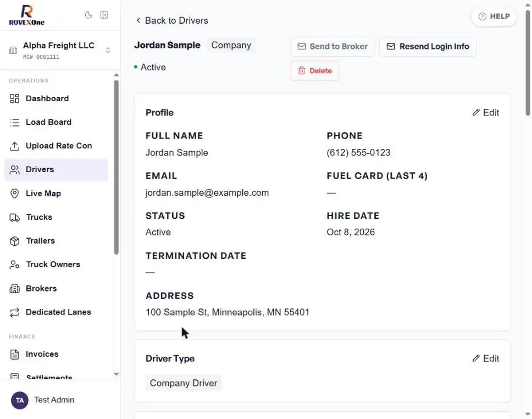Open the Dashboard grid icon

pos(15,98)
